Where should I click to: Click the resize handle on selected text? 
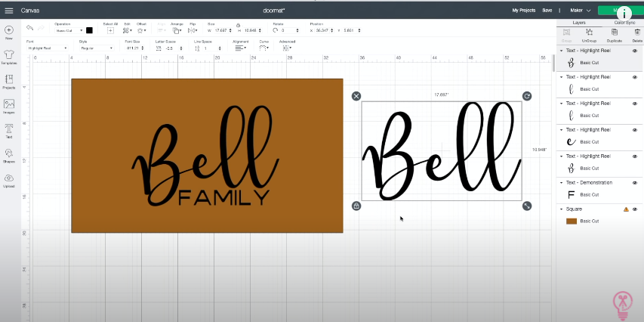pos(527,206)
